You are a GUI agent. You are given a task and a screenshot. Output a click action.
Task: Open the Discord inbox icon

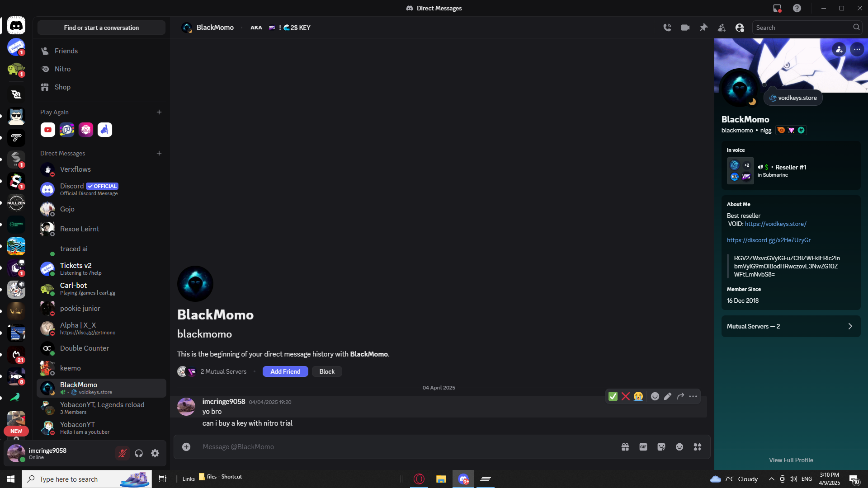pos(777,8)
